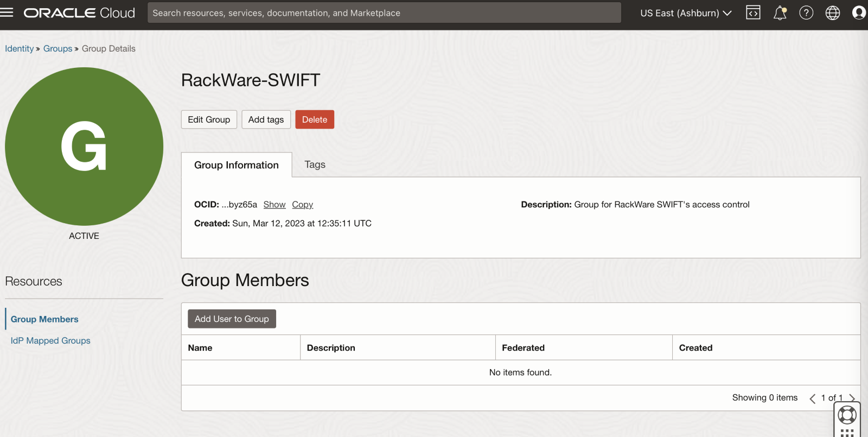This screenshot has height=437, width=868.
Task: Go to previous page of group members
Action: coord(812,398)
